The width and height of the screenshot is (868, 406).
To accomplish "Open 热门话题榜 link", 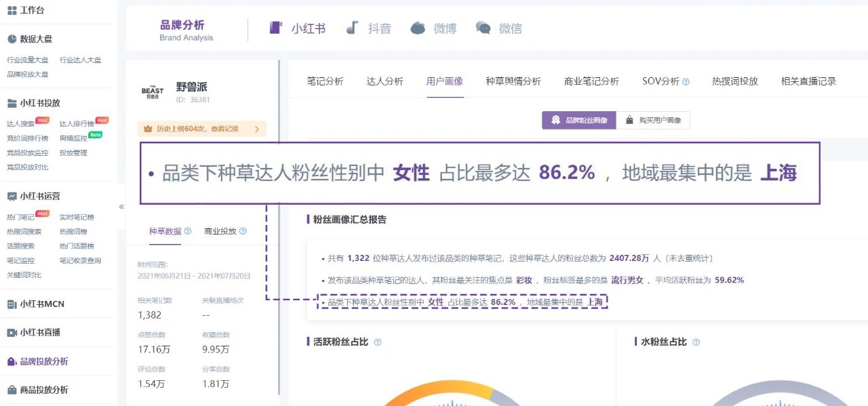I will pos(77,246).
